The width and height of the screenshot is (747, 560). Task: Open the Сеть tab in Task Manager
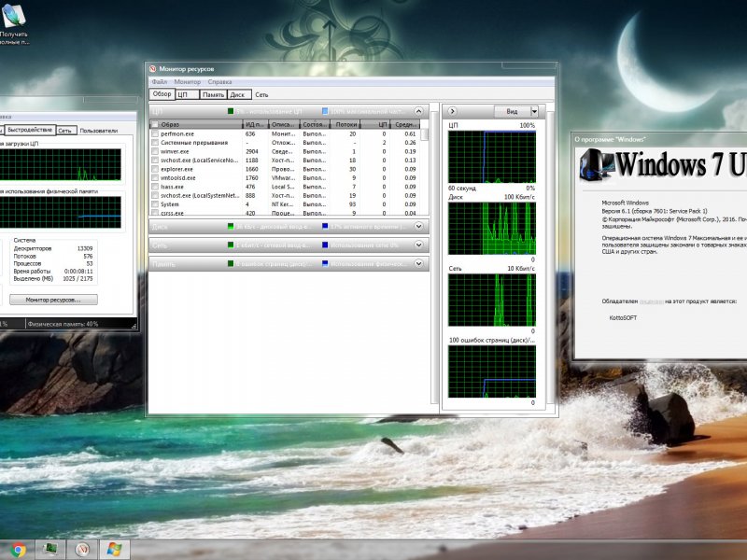pos(65,131)
